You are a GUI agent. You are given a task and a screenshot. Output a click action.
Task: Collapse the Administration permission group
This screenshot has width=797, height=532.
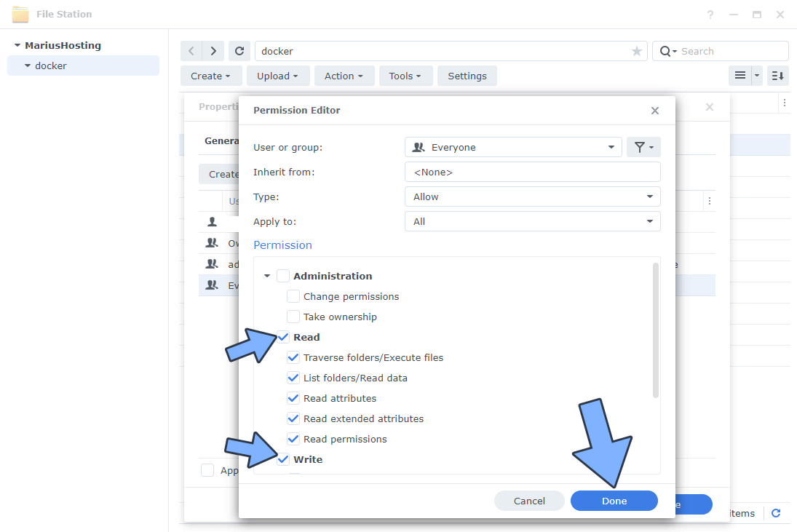click(x=268, y=276)
